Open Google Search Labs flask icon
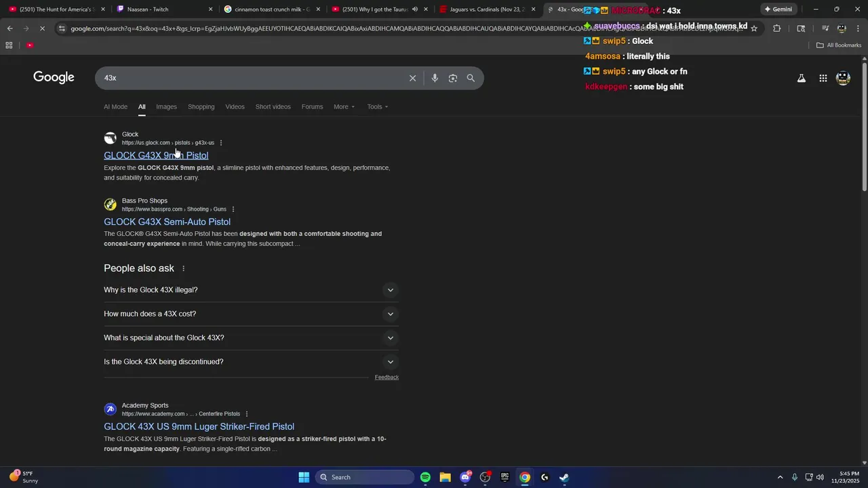868x488 pixels. click(802, 78)
